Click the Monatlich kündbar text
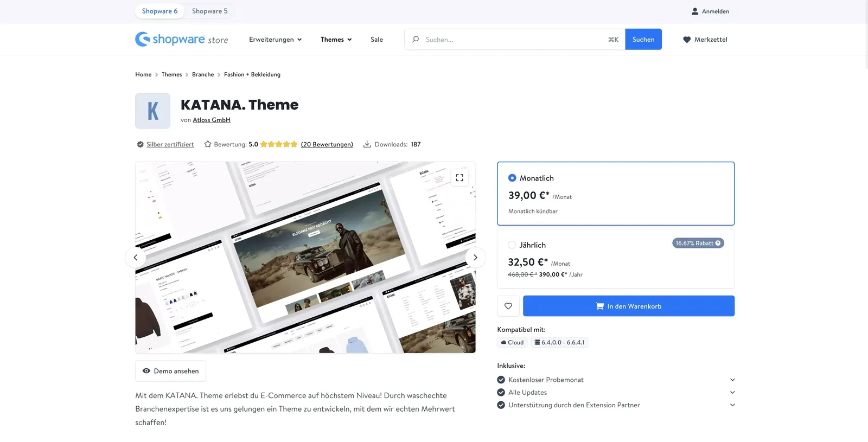The width and height of the screenshot is (868, 442). pyautogui.click(x=533, y=212)
